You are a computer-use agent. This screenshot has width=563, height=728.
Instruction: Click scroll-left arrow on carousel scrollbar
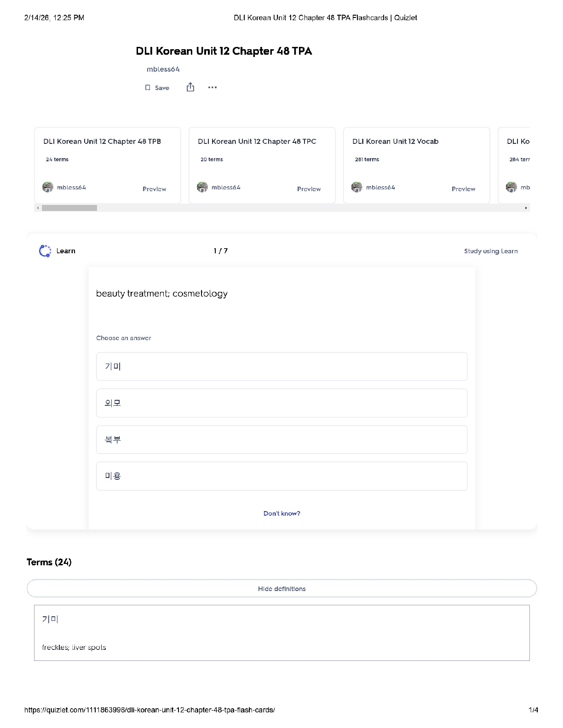click(x=38, y=208)
